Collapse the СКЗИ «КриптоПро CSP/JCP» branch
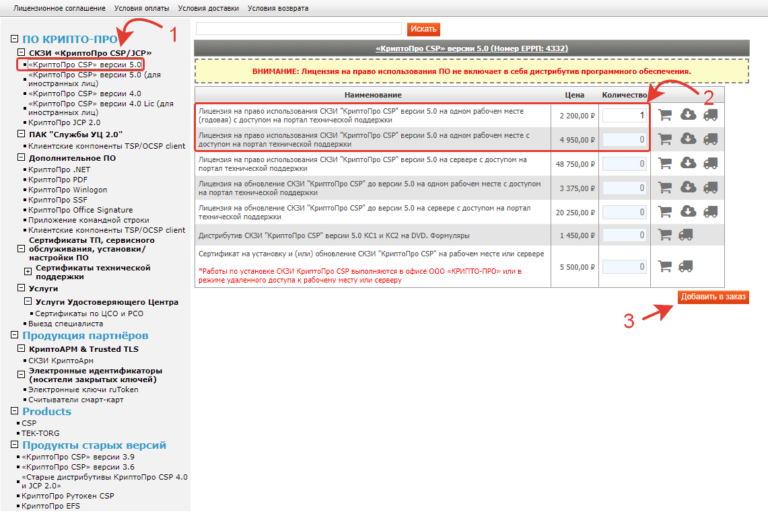Image resolution: width=768 pixels, height=516 pixels. pyautogui.click(x=21, y=52)
